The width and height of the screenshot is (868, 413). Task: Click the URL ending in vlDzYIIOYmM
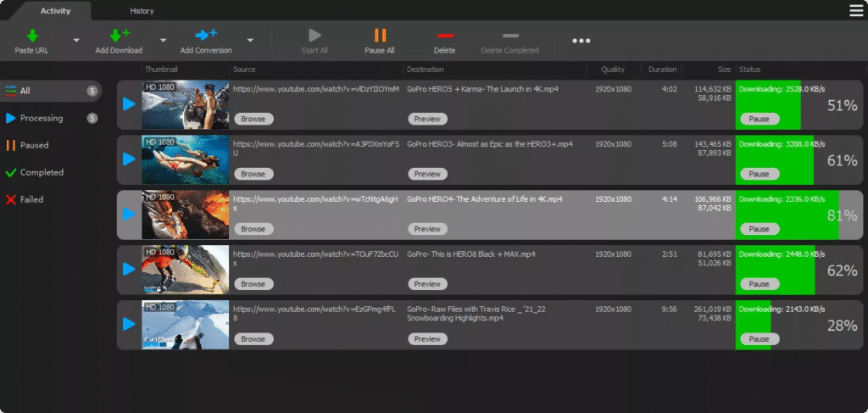pyautogui.click(x=316, y=88)
